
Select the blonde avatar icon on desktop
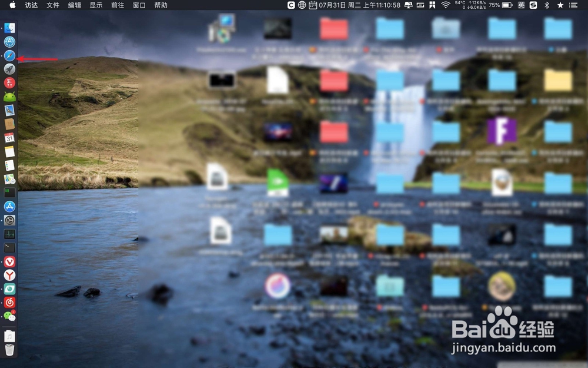tap(502, 286)
